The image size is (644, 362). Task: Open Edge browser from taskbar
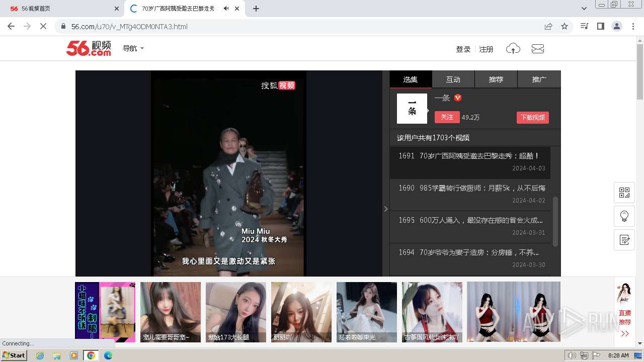pos(108,355)
